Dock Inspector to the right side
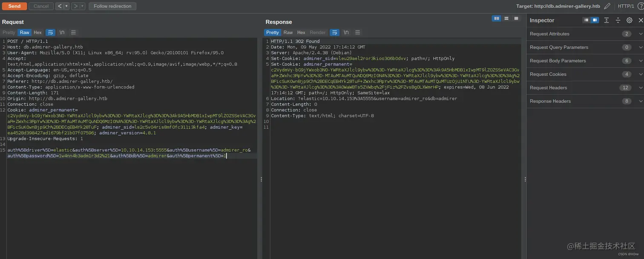The image size is (644, 259). pos(595,20)
